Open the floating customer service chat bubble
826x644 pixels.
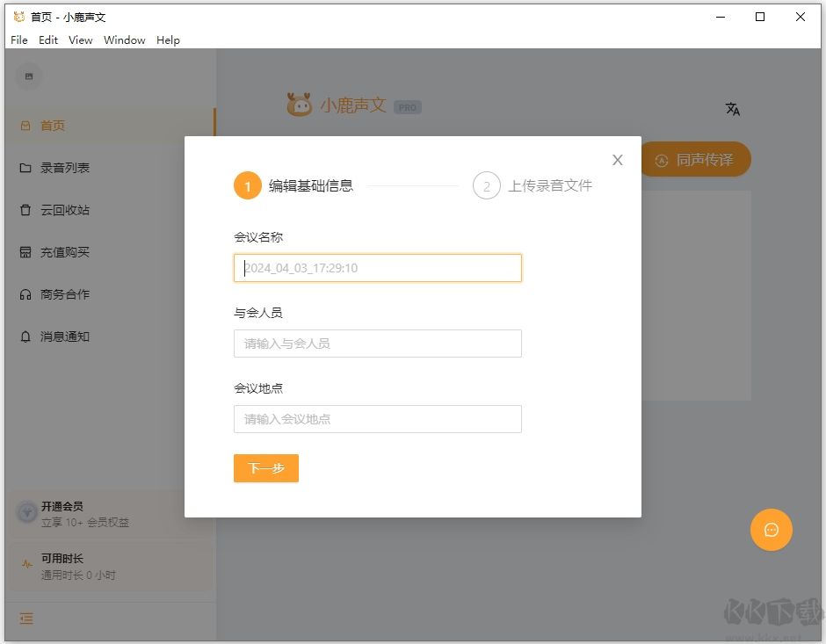[771, 530]
